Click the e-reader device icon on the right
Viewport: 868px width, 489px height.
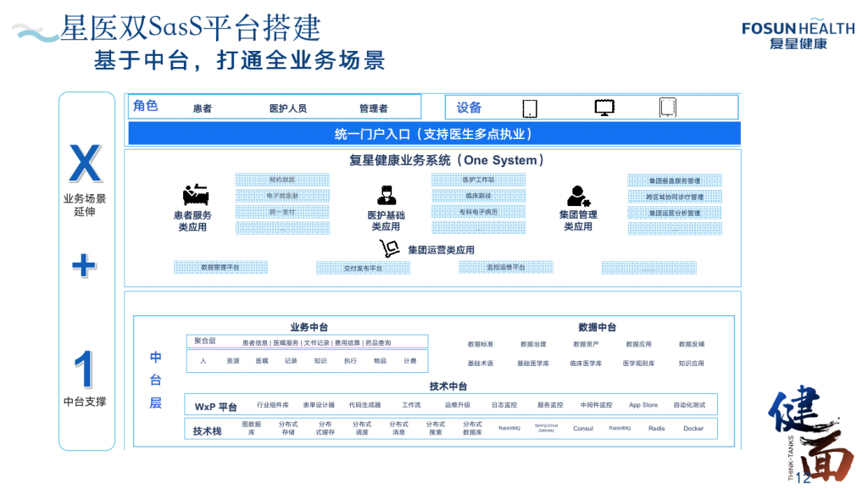tap(668, 108)
